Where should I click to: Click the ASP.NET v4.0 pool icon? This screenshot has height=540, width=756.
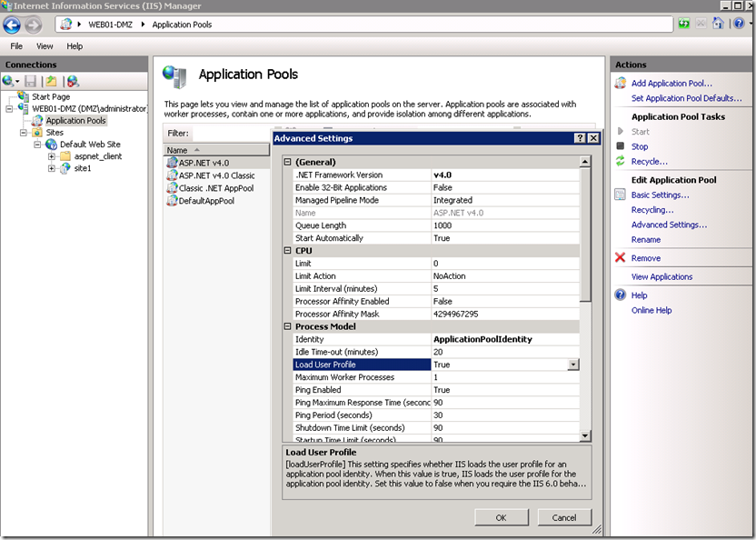pos(172,163)
